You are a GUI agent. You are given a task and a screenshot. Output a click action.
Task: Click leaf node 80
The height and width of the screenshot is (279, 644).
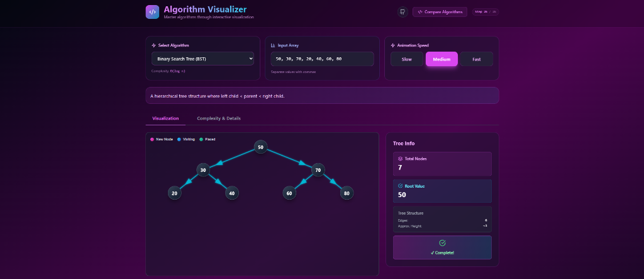point(347,193)
